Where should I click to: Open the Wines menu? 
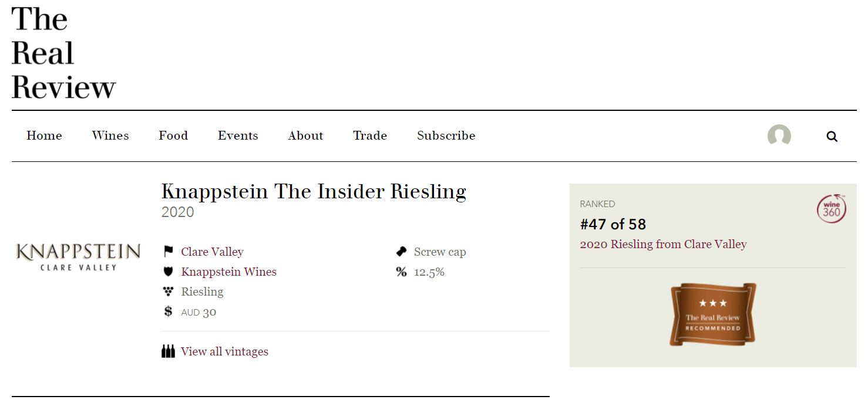110,136
